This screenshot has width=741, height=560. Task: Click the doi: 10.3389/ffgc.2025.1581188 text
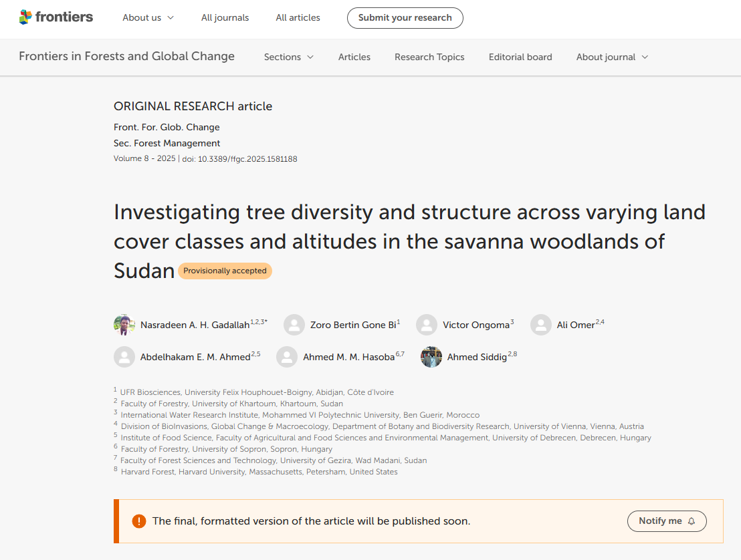tap(239, 159)
